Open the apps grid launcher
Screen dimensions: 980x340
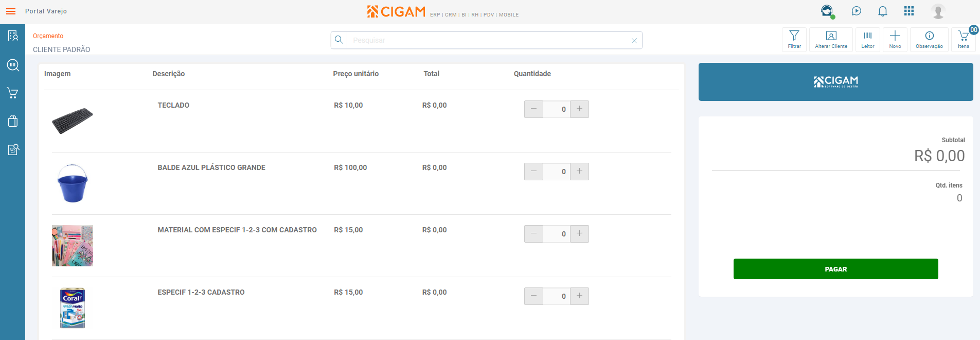909,11
